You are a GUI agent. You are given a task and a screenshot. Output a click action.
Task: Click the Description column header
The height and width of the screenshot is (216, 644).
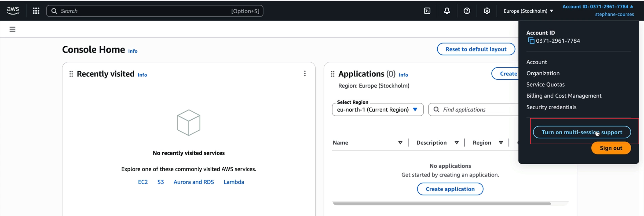(x=431, y=142)
